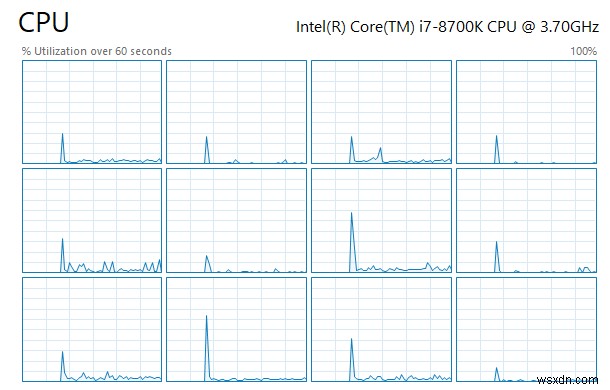Select the fourth core graph in middle row
The image size is (610, 390).
(x=526, y=221)
